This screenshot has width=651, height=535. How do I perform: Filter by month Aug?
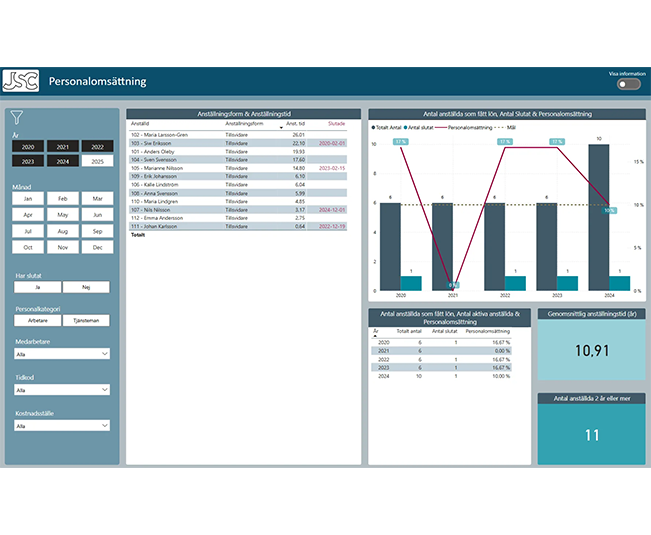pos(63,231)
